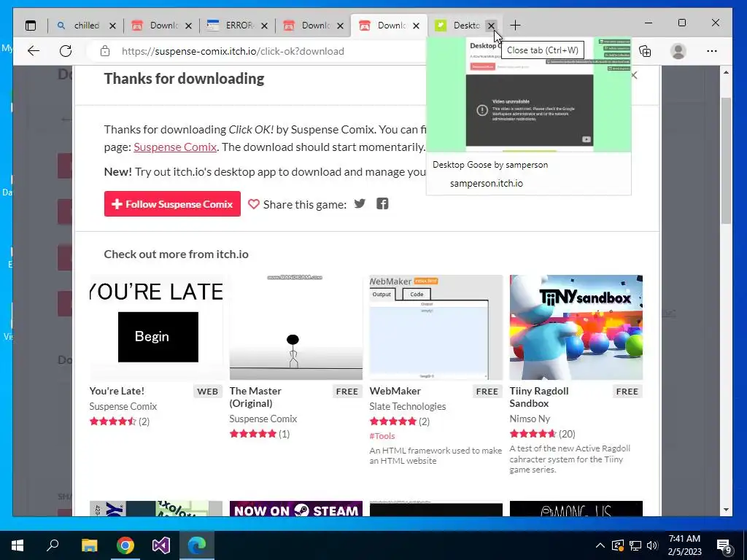Open the Suspense Comix page link
This screenshot has height=560, width=747.
[x=175, y=147]
